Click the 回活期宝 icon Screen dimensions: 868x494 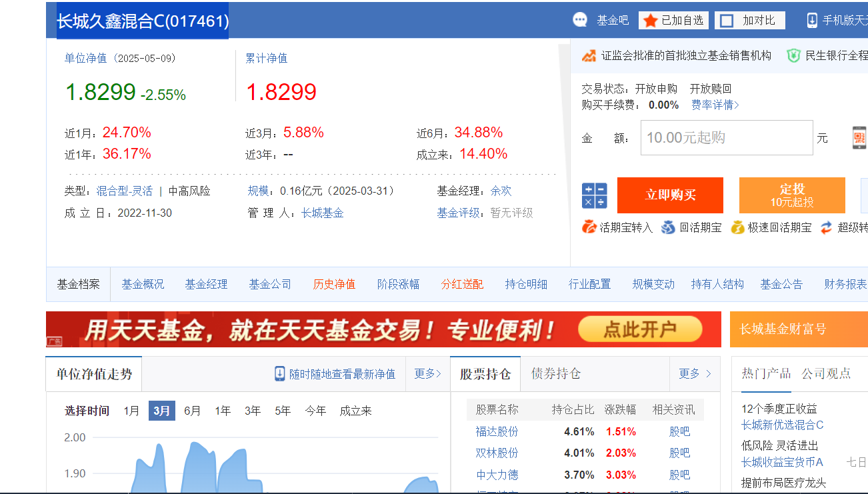(x=668, y=227)
